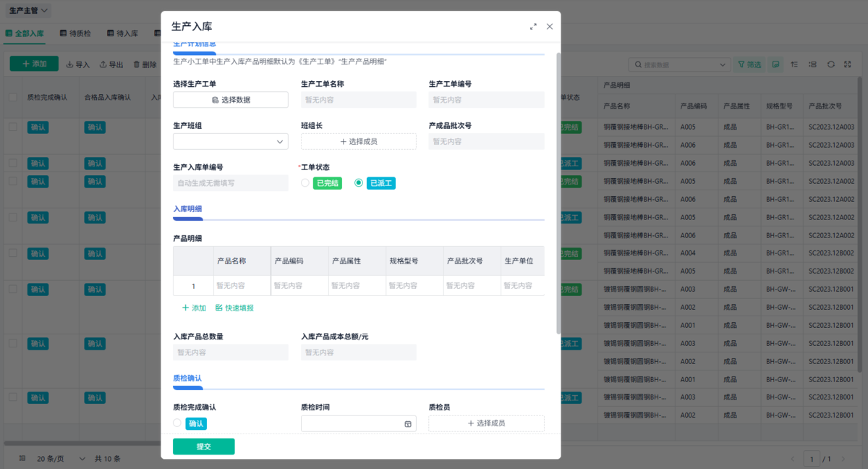Select the 已派工 radio option
The height and width of the screenshot is (469, 868).
pyautogui.click(x=359, y=183)
